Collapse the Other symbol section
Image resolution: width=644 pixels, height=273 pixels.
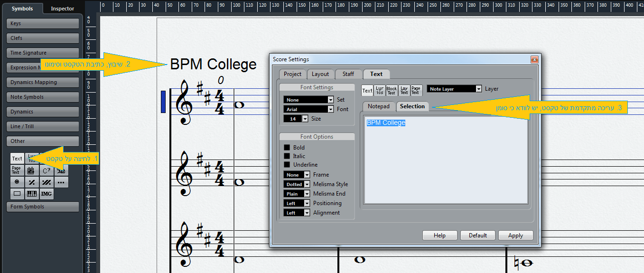click(43, 141)
